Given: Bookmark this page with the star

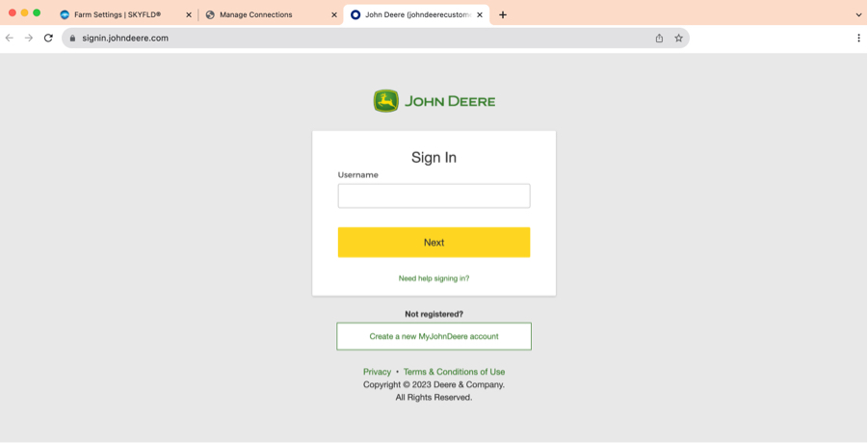Looking at the screenshot, I should point(678,39).
